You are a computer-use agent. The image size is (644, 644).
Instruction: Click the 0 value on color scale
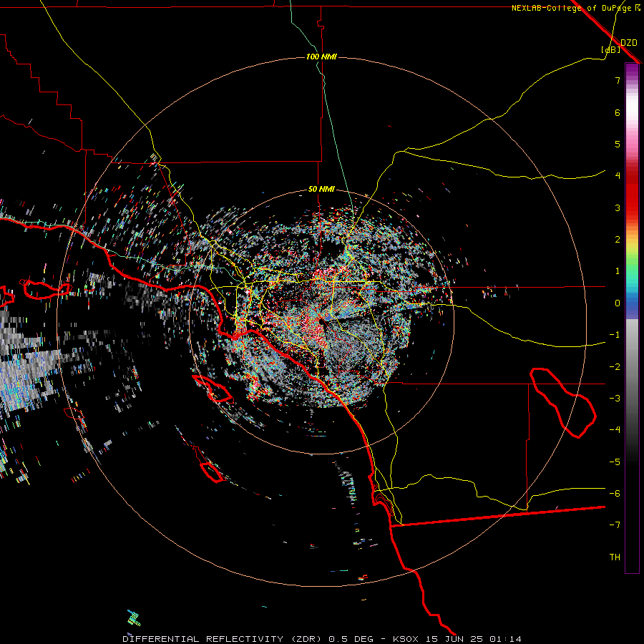[618, 303]
